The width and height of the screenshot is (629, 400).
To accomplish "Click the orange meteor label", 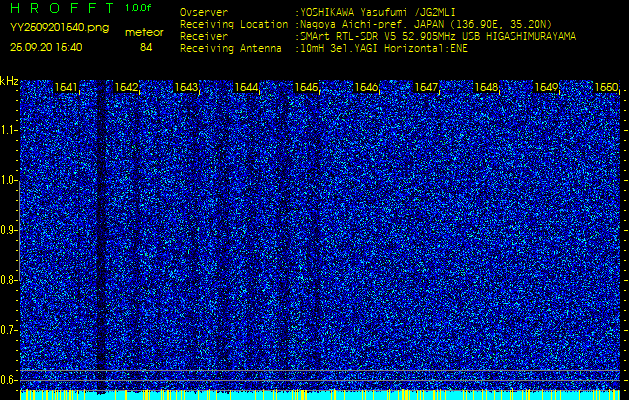I will coord(144,32).
